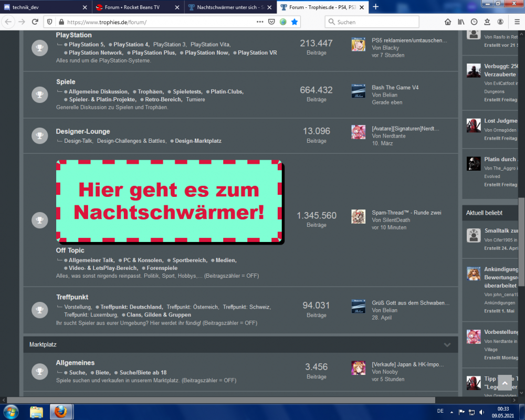Click the blue bookmark star icon
This screenshot has width=525, height=420.
click(x=295, y=22)
